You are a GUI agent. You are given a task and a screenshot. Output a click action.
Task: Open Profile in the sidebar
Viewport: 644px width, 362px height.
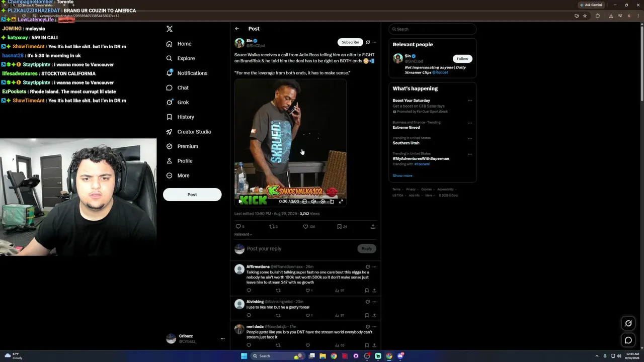[180, 161]
